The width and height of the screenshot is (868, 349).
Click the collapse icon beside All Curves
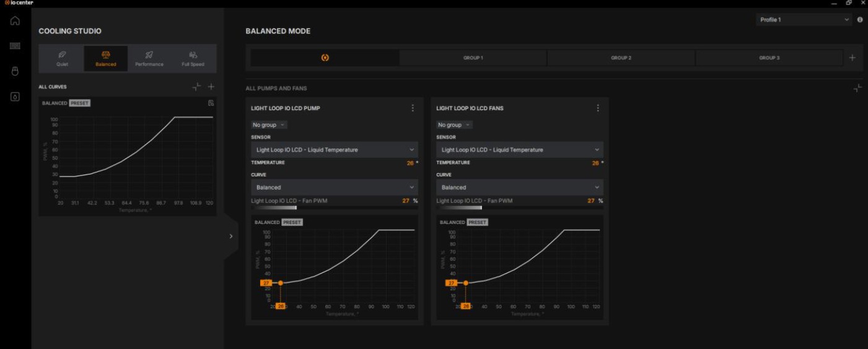196,87
